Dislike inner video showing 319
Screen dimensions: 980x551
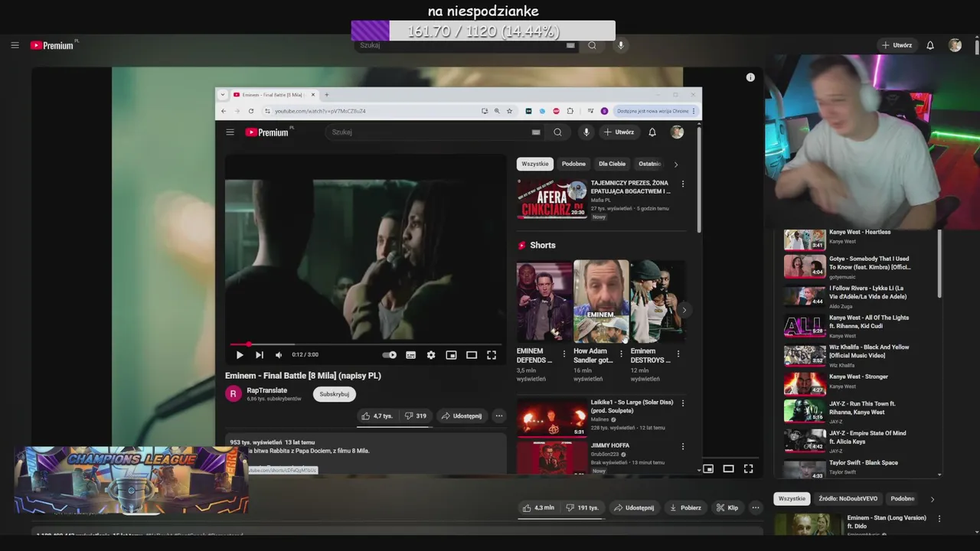[x=416, y=416]
